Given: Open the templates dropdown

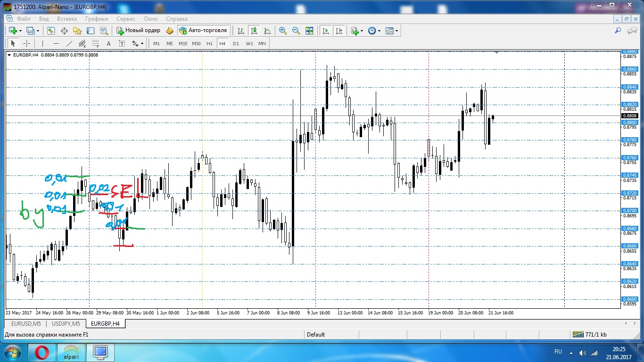Looking at the screenshot, I should coord(391,31).
